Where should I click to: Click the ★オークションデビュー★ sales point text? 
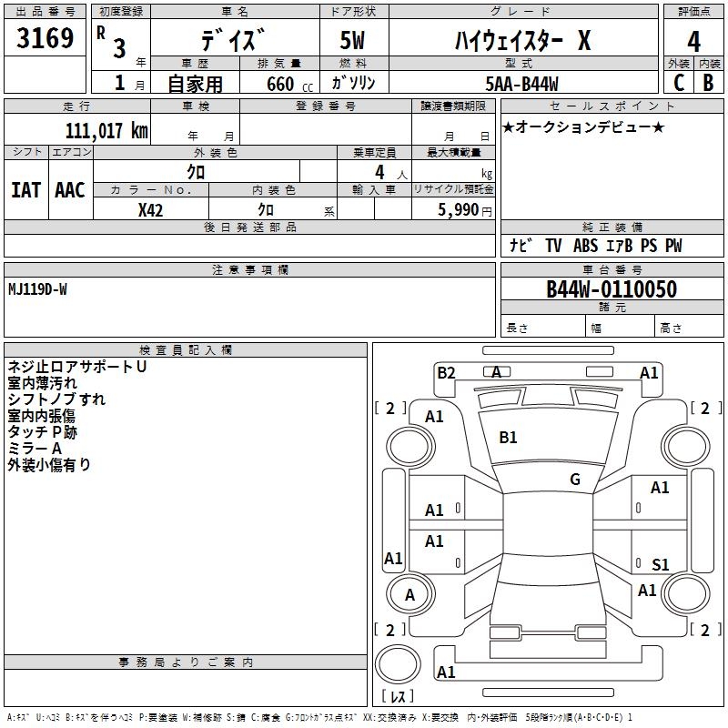583,126
